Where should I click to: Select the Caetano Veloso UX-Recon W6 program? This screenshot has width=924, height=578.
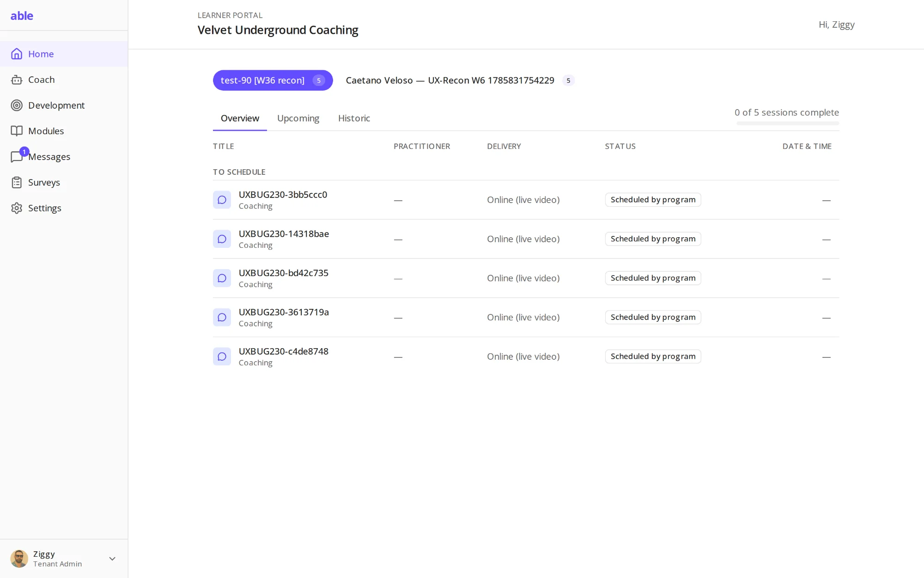(x=460, y=80)
